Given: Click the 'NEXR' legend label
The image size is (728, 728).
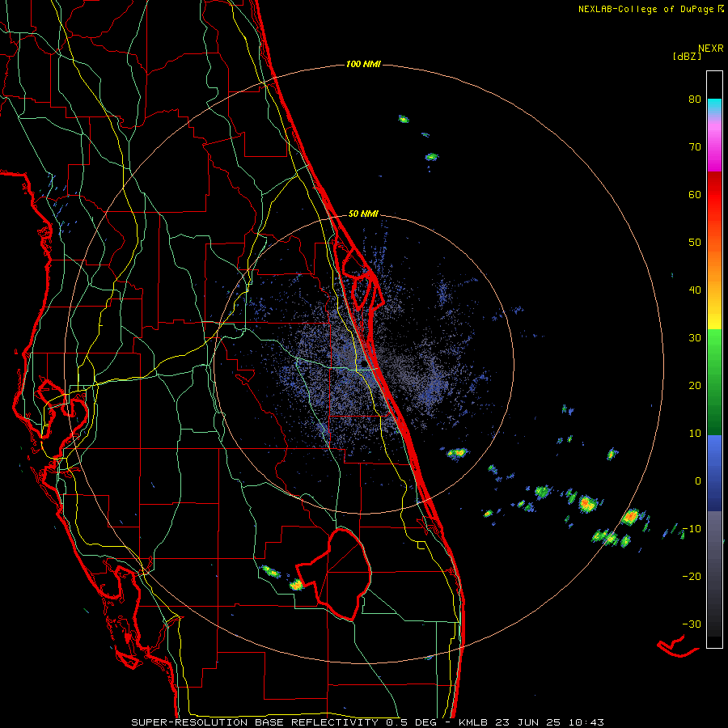Looking at the screenshot, I should tap(711, 49).
